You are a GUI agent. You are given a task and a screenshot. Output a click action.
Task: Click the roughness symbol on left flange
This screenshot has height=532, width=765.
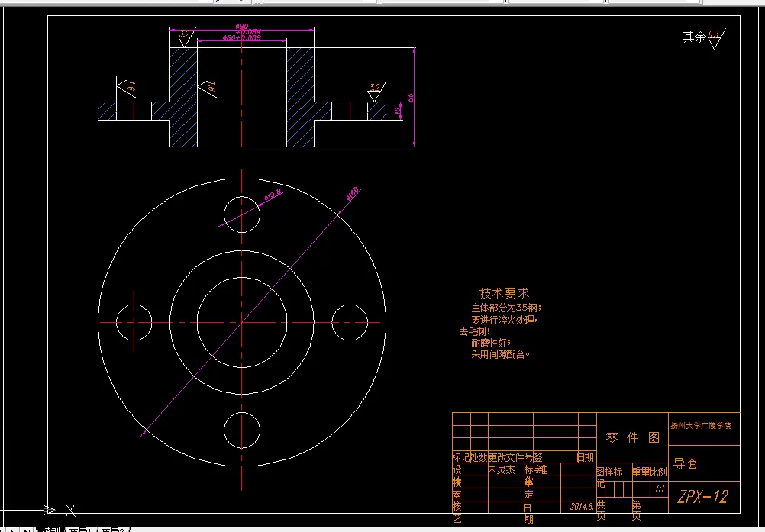pos(125,88)
